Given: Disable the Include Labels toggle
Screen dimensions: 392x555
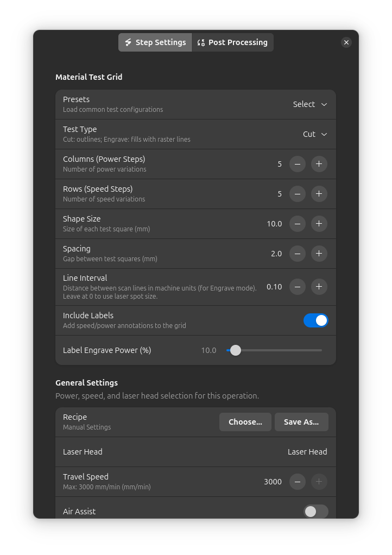Looking at the screenshot, I should pyautogui.click(x=316, y=320).
